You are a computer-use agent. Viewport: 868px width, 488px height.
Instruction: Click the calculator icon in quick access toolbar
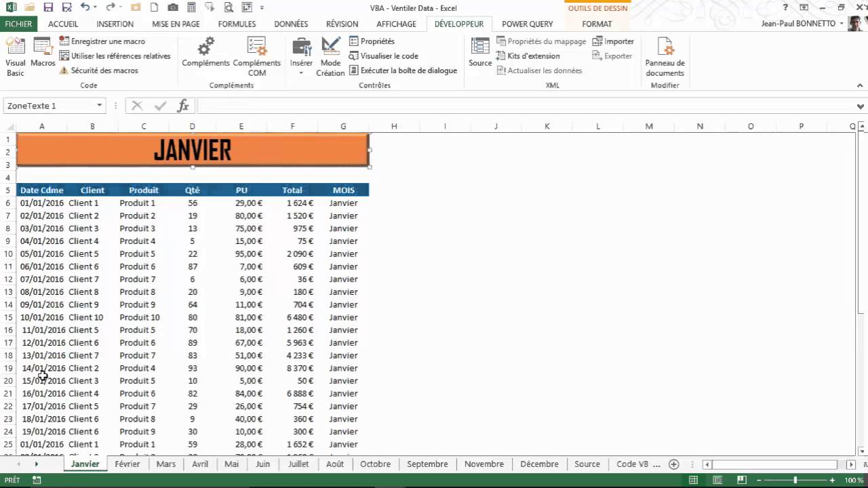(191, 7)
